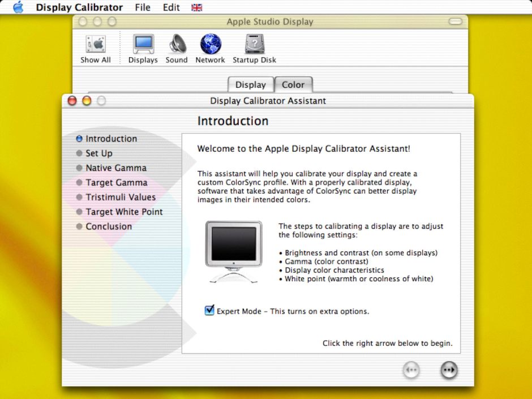
Task: Select the Introduction step
Action: 106,139
